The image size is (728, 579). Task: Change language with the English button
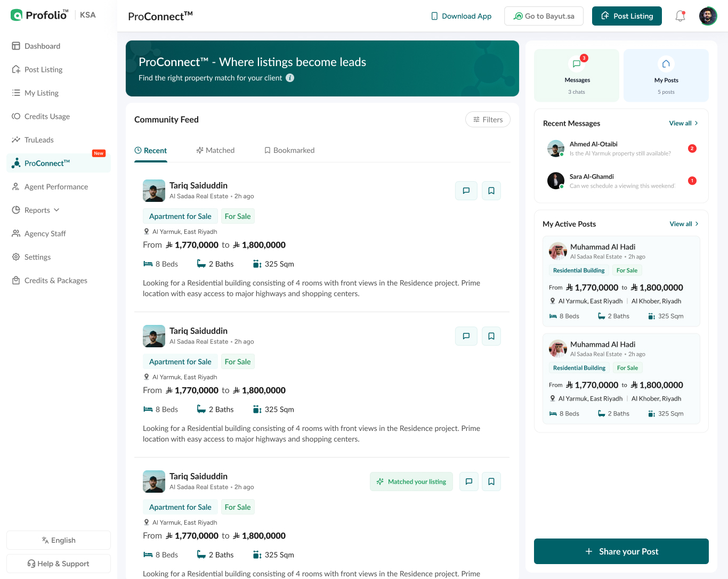coord(59,540)
